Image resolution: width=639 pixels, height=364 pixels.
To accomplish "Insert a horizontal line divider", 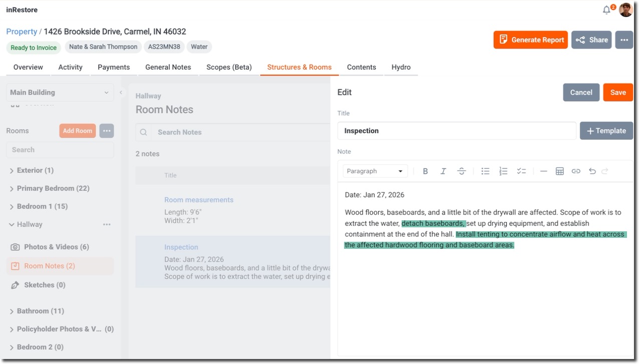I will pos(543,171).
